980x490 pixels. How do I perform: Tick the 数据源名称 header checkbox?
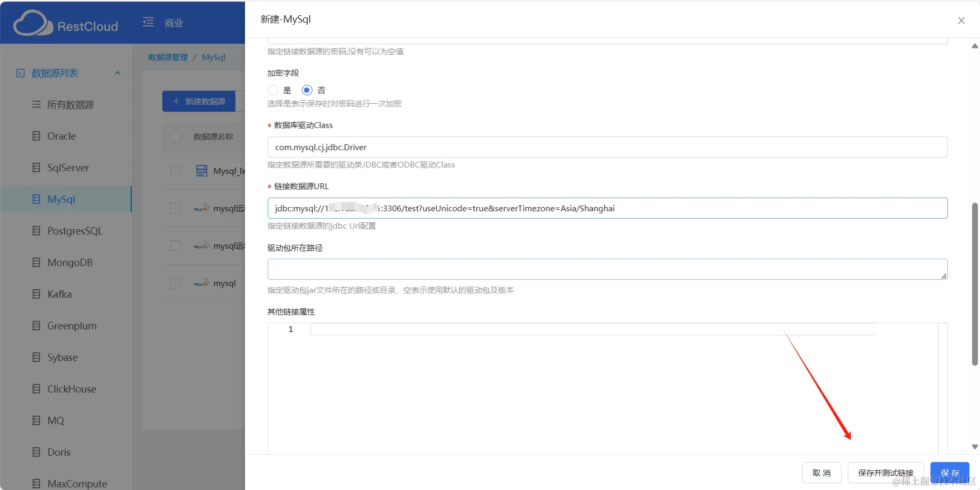pyautogui.click(x=175, y=136)
